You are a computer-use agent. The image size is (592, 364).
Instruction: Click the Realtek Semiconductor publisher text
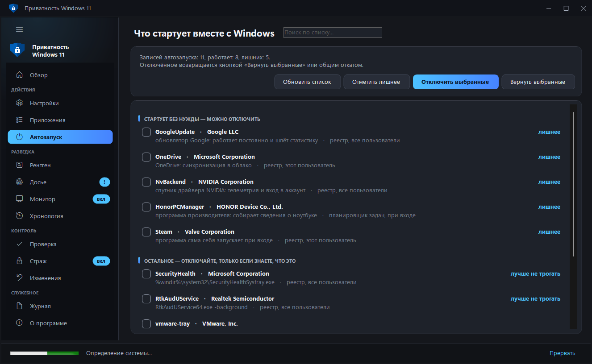[x=242, y=299]
